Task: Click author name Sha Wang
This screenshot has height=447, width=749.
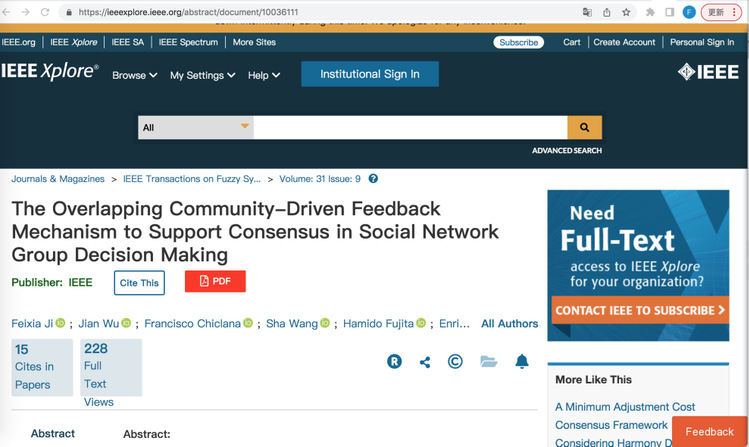Action: (x=292, y=323)
